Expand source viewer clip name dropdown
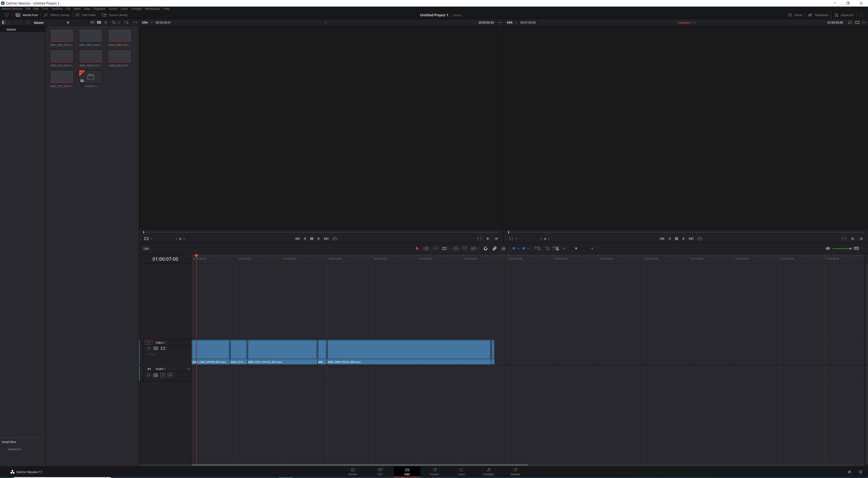 pyautogui.click(x=325, y=23)
